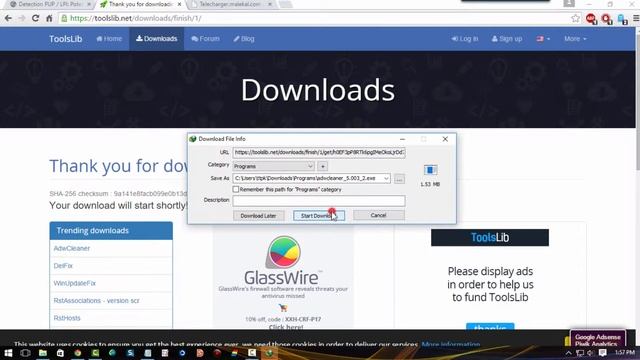The width and height of the screenshot is (640, 360).
Task: Close the Thank you for downloading tab
Action: (x=179, y=4)
